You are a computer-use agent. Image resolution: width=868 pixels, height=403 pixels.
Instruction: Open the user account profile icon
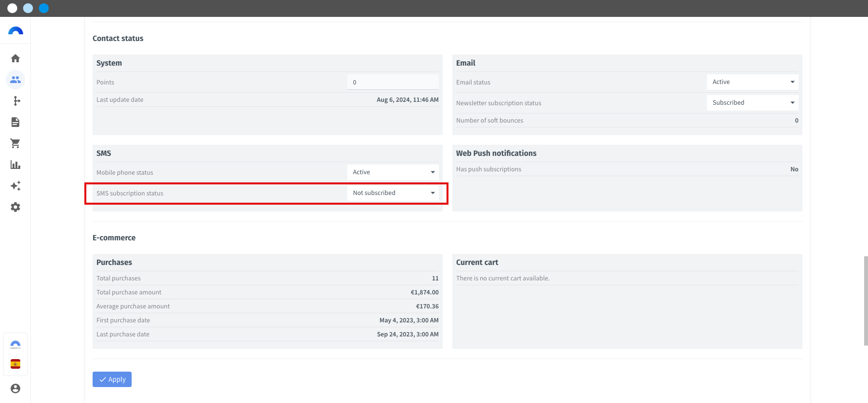[x=15, y=389]
